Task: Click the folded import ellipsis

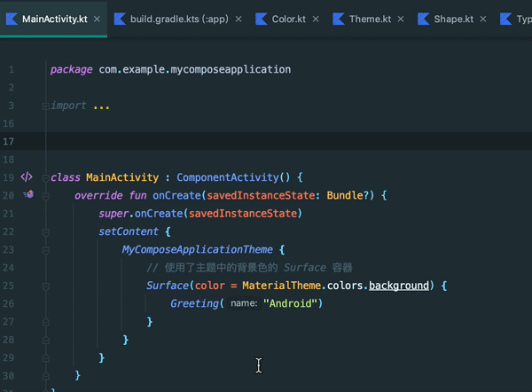Action: tap(101, 107)
